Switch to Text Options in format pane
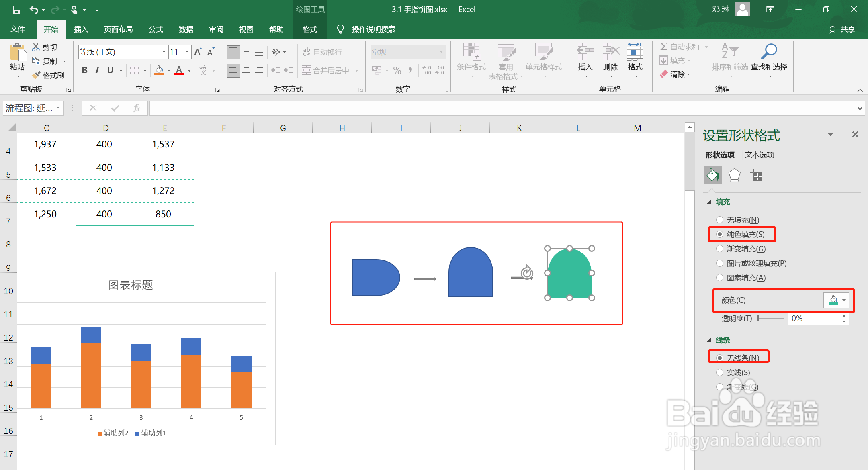 [x=759, y=155]
